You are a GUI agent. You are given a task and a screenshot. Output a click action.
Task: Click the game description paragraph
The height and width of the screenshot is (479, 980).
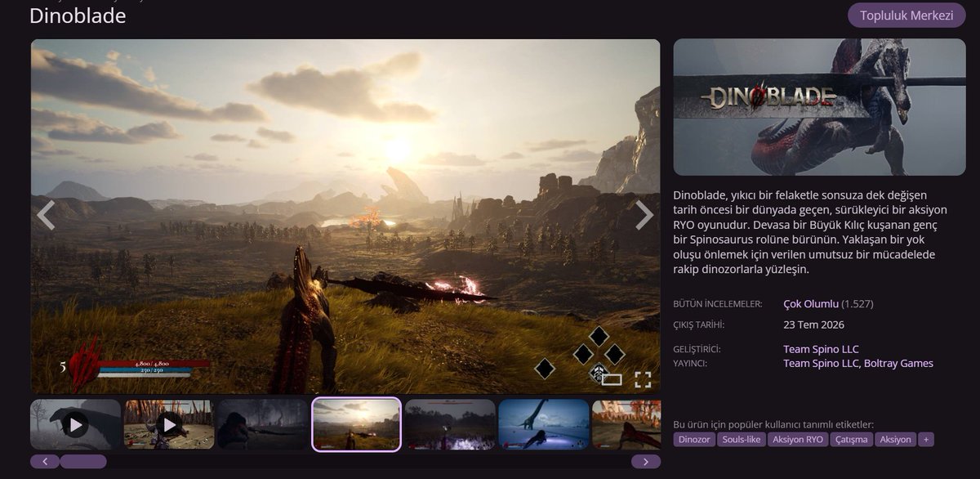(810, 232)
